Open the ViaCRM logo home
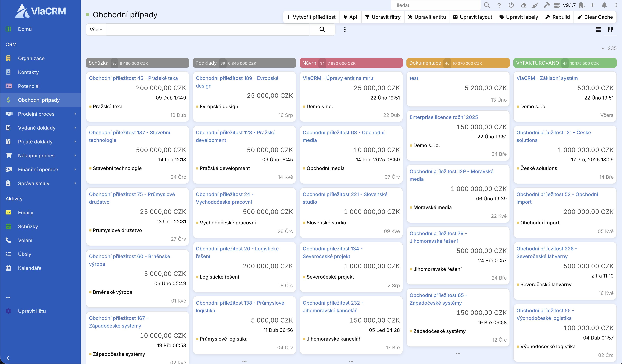This screenshot has width=622, height=364. tap(40, 11)
